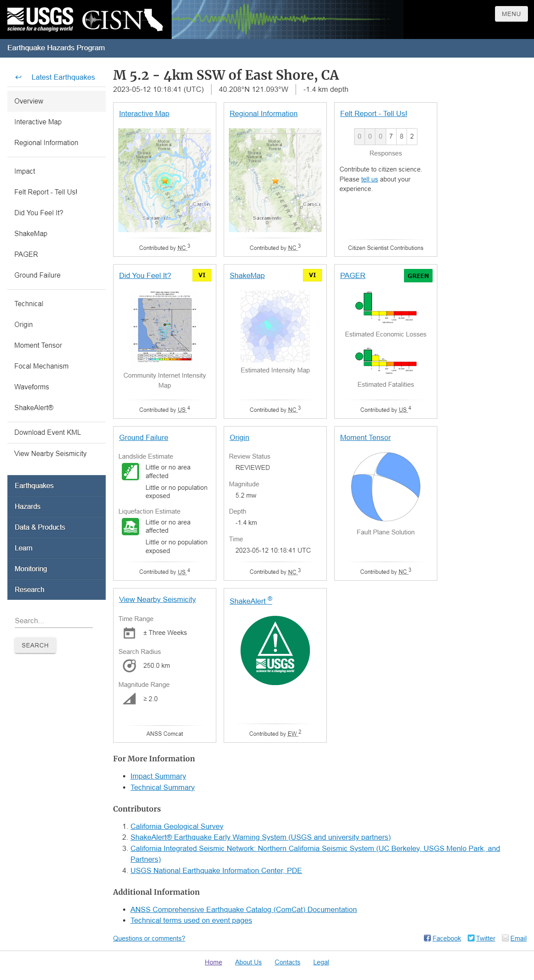The height and width of the screenshot is (980, 534).
Task: Open the Earthquakes navigation item
Action: tap(56, 485)
